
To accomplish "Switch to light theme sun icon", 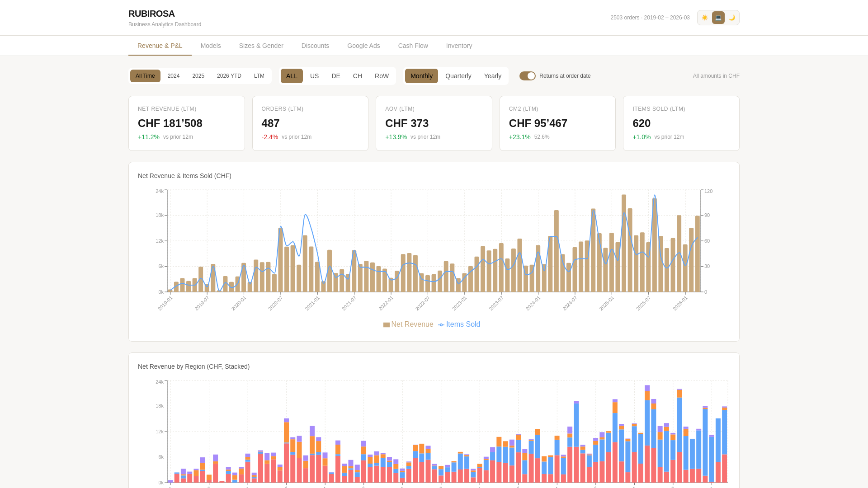I will [x=705, y=18].
